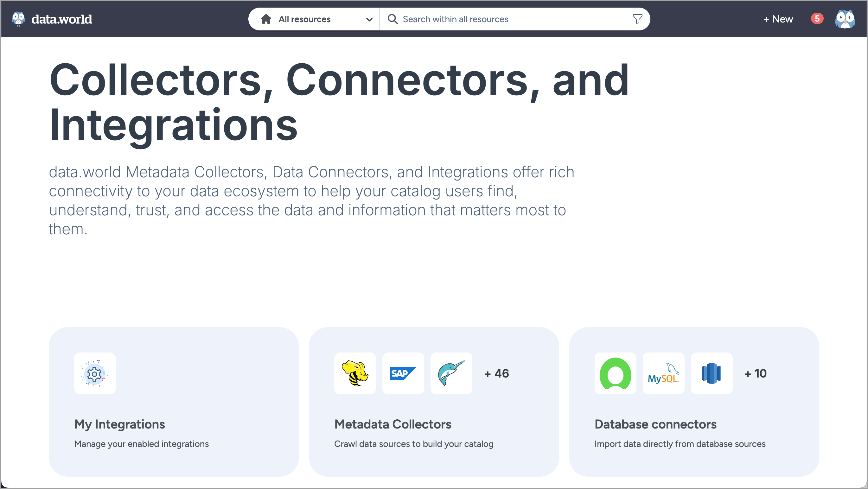Click the home icon in resource selector
Image resolution: width=868 pixels, height=489 pixels.
[266, 19]
